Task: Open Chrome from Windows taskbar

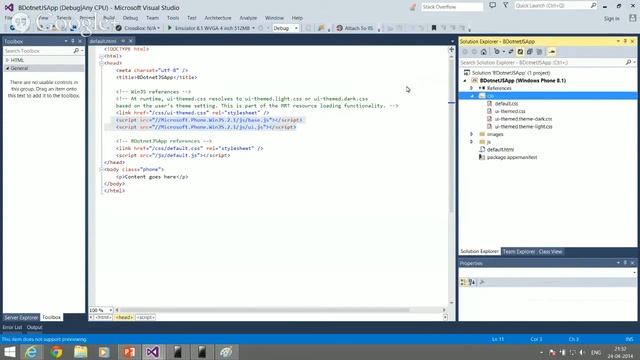Action: coord(56,352)
